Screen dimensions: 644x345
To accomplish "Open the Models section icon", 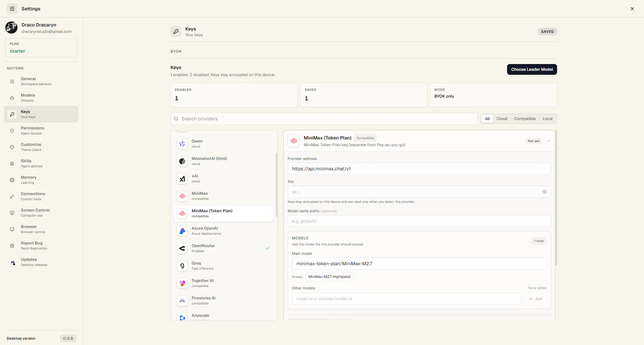I will pyautogui.click(x=12, y=98).
